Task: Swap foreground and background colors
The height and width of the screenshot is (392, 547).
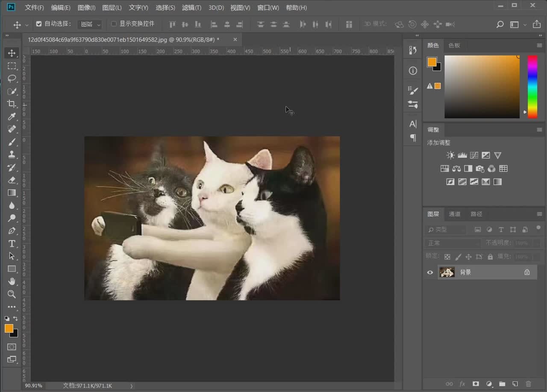Action: click(x=16, y=319)
